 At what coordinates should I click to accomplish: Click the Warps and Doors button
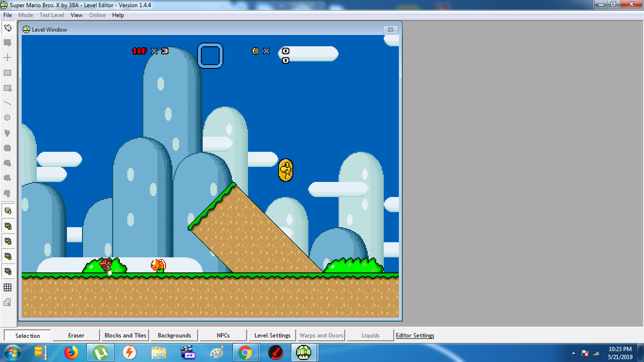coord(321,335)
